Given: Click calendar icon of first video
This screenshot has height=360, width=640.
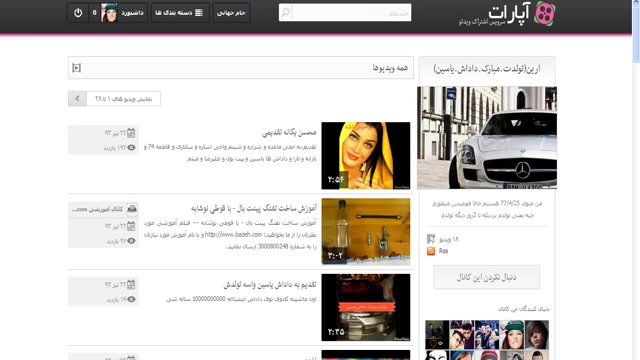Looking at the screenshot, I should [131, 133].
